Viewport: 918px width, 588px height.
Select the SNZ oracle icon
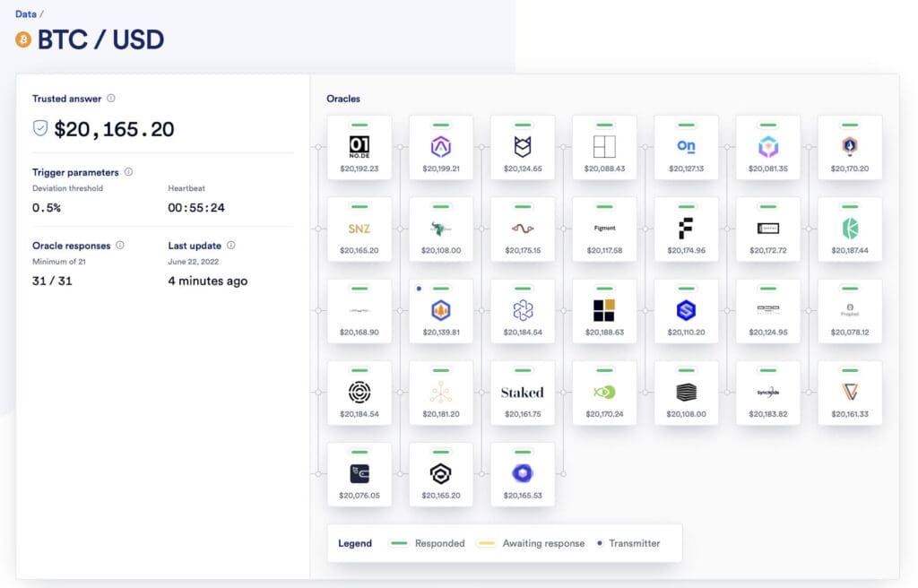[x=359, y=229]
